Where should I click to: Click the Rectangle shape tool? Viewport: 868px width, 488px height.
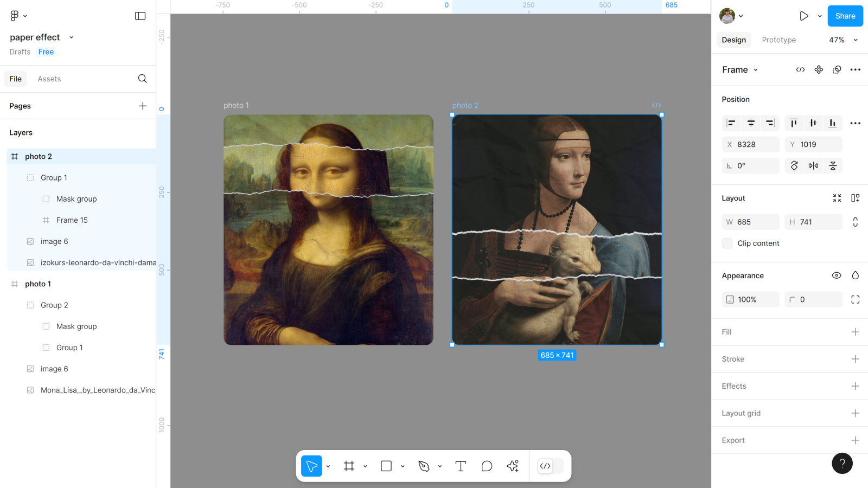pos(386,466)
